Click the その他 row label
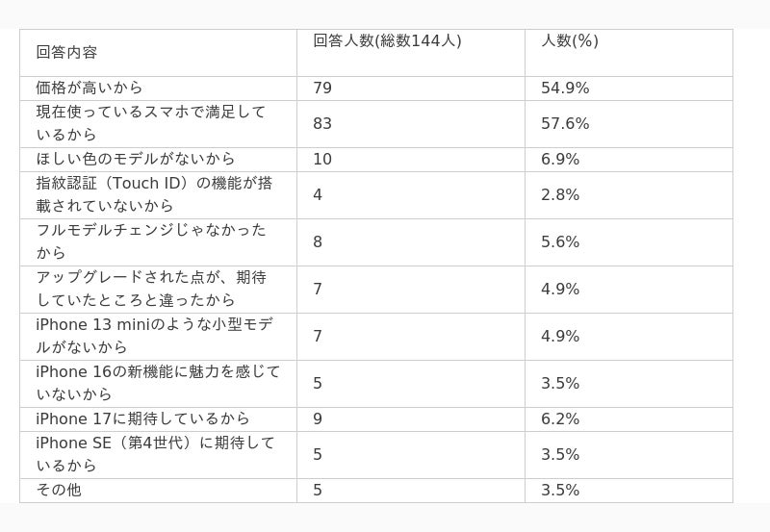 (x=59, y=490)
